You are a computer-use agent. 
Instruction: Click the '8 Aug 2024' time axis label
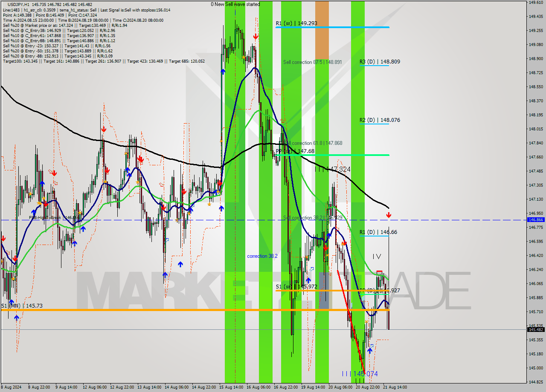(11, 387)
